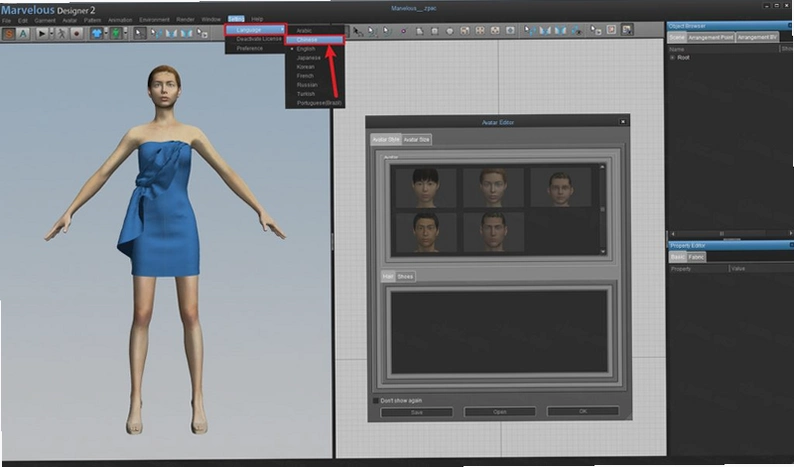The image size is (794, 467).
Task: Open the Fabric tab in Property Editor
Action: pyautogui.click(x=696, y=257)
